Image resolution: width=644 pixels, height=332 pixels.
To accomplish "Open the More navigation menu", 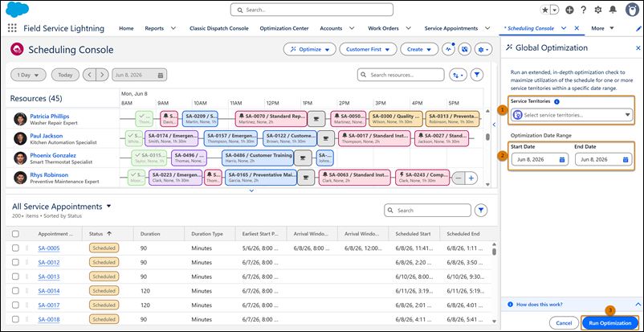I will point(602,28).
